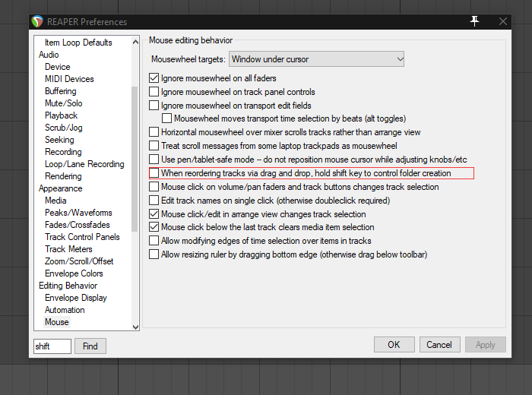Toggle Horizontal mousewheel over mixer scrolls tracks
532x395 pixels.
[x=154, y=132]
